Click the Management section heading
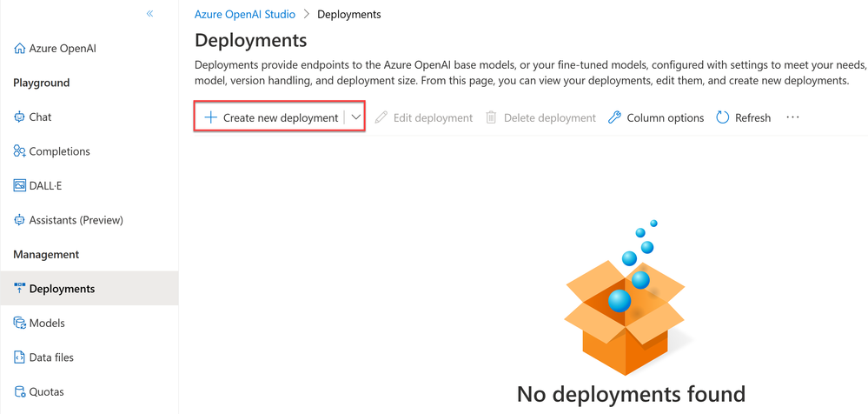Viewport: 868px width, 414px height. tap(46, 254)
